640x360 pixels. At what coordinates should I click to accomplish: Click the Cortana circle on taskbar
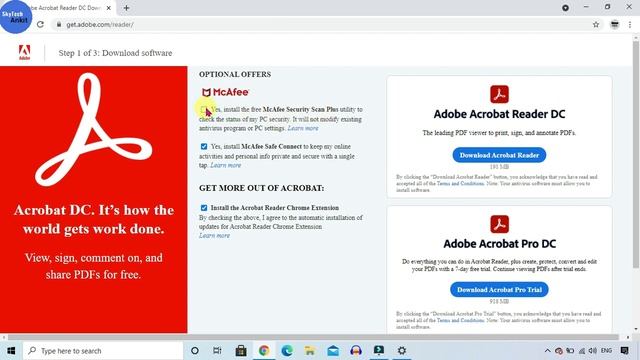[x=195, y=351]
